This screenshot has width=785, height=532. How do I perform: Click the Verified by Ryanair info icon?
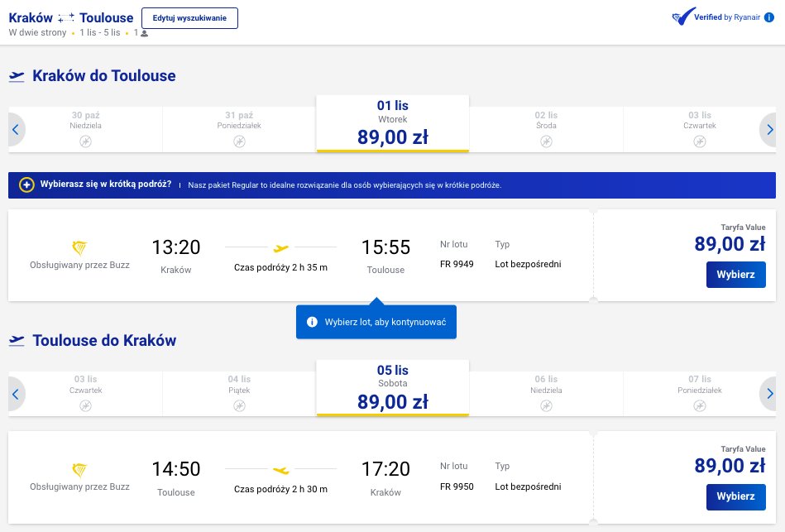pos(769,17)
